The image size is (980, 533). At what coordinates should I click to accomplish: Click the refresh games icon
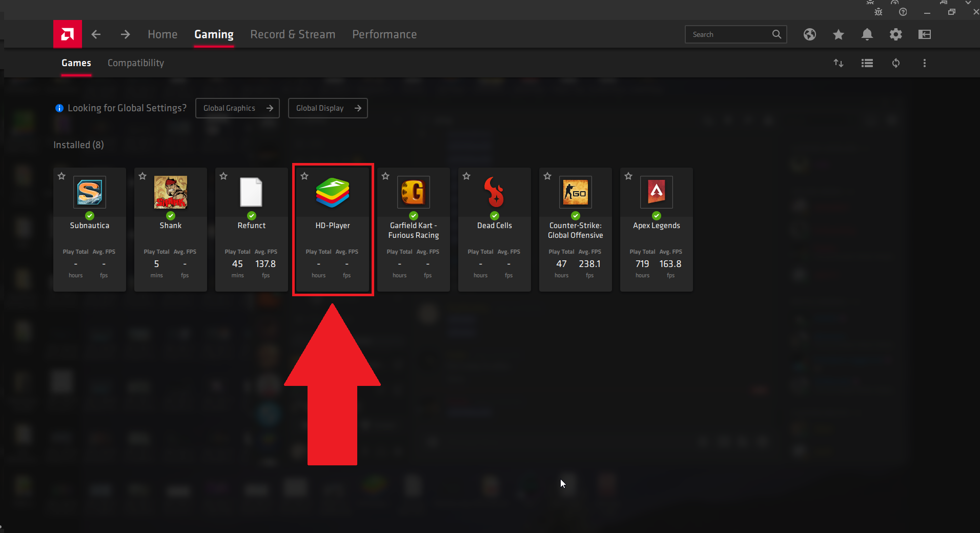tap(896, 63)
